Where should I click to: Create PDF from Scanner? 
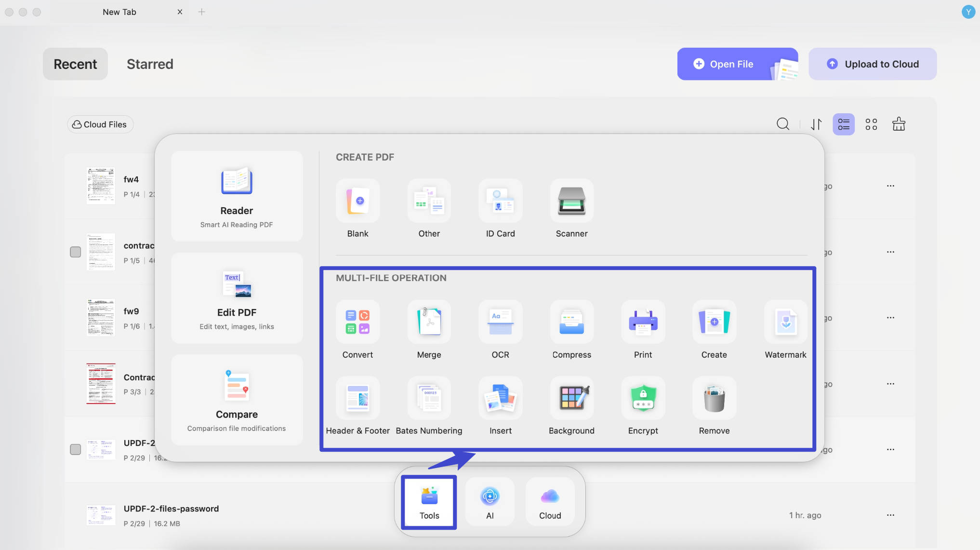coord(571,201)
